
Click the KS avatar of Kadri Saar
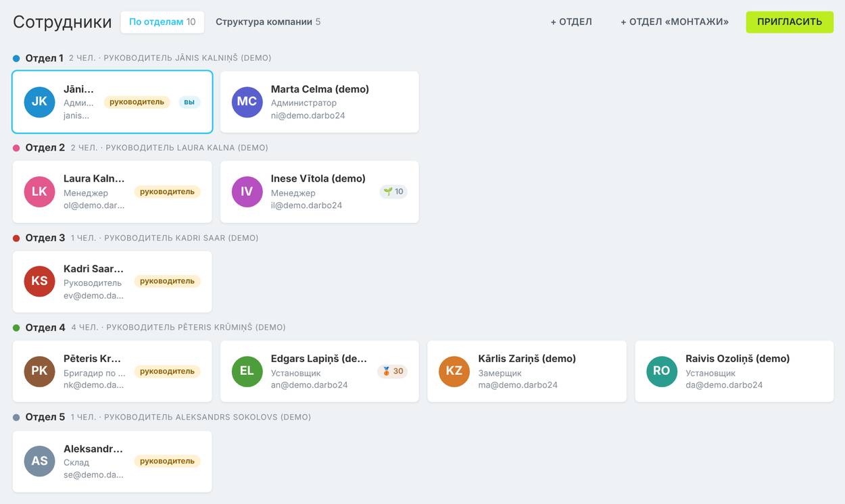(x=39, y=282)
